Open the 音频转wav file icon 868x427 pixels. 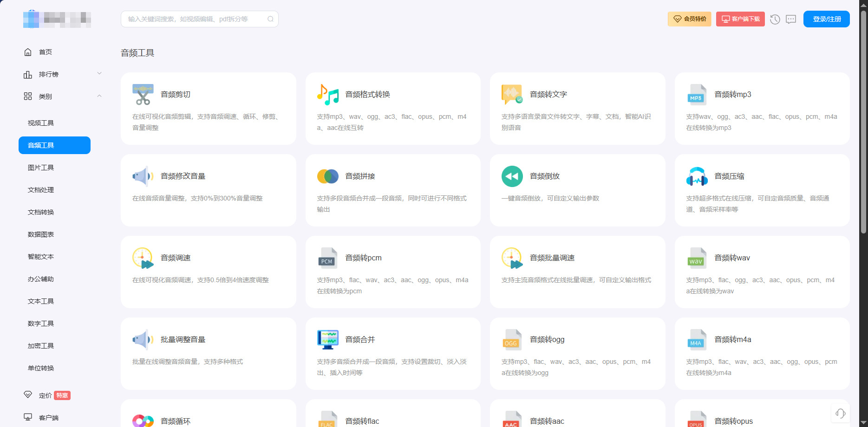pyautogui.click(x=697, y=258)
